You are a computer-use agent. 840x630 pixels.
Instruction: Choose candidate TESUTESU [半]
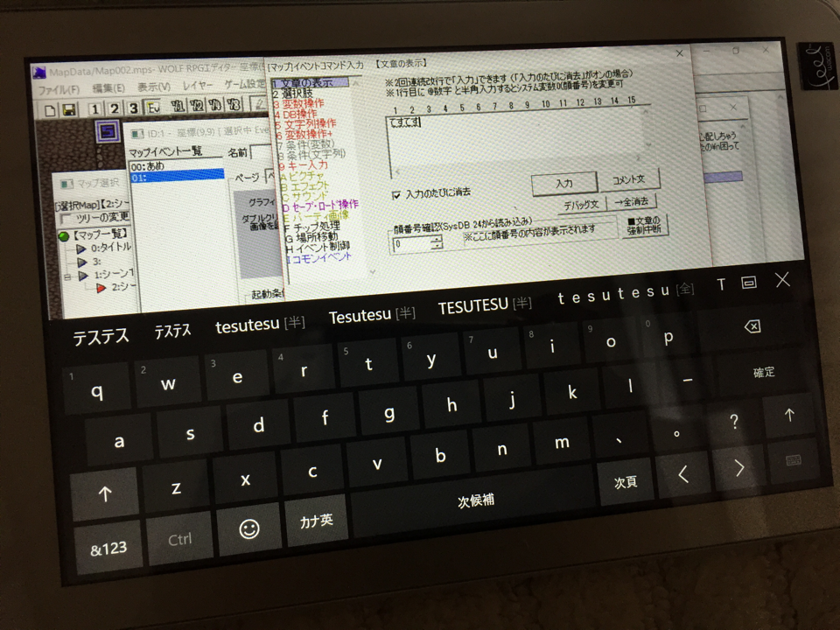point(484,306)
